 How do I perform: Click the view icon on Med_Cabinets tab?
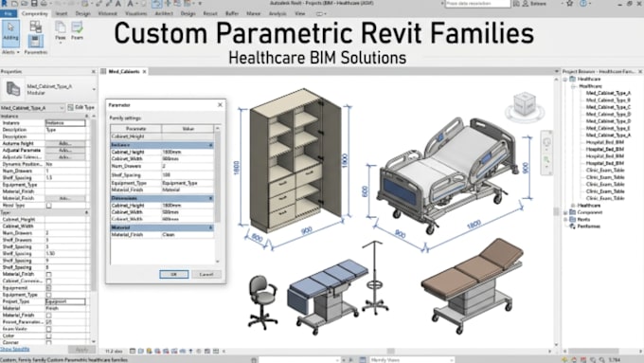(x=104, y=71)
